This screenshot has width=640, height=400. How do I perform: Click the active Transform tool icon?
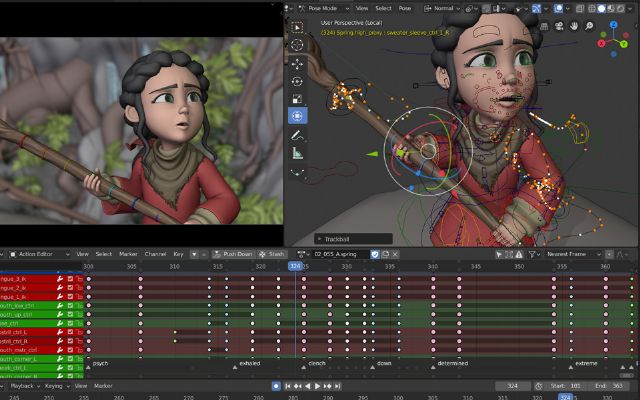click(297, 116)
